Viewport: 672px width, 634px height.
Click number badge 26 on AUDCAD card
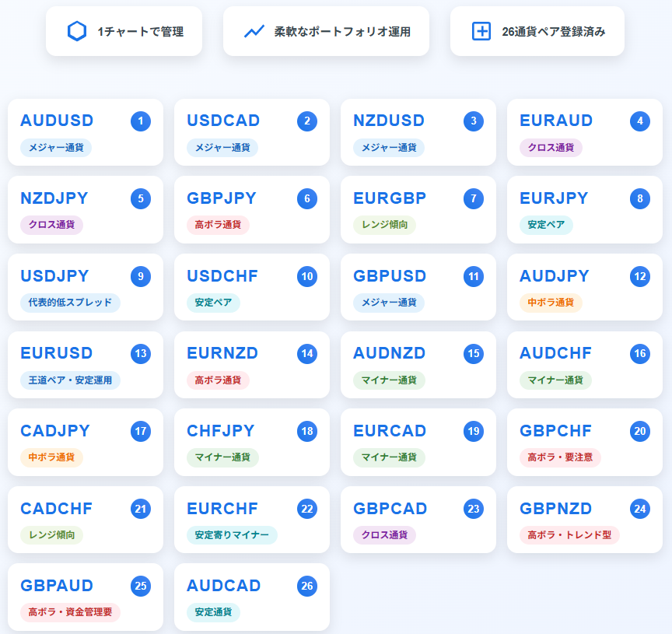click(307, 587)
